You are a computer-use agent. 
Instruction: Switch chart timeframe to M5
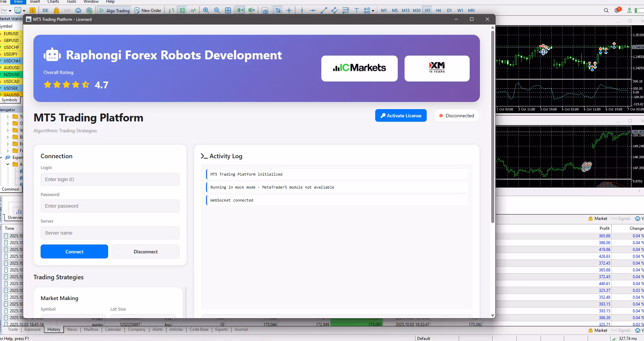tap(395, 11)
